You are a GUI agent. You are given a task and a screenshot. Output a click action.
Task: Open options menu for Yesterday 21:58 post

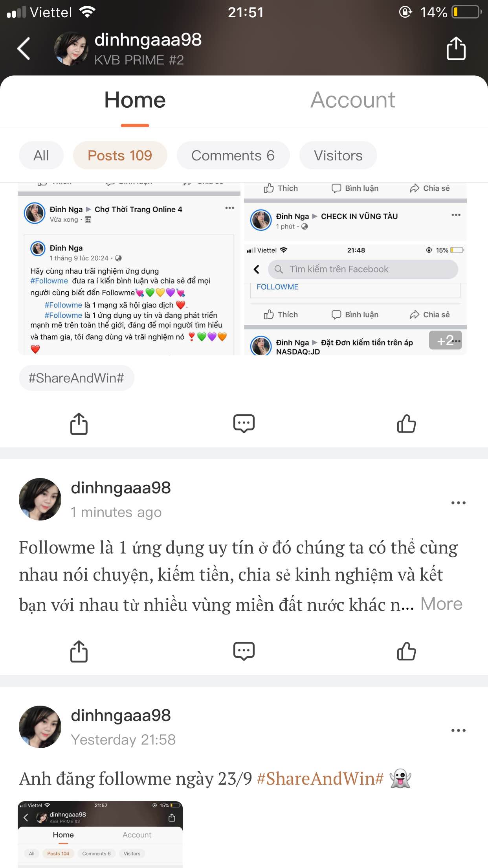coord(458,730)
